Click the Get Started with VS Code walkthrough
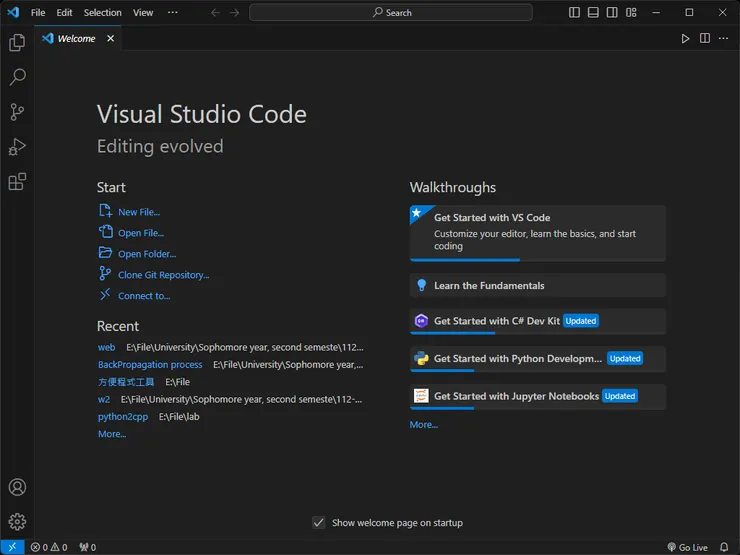Screen dimensions: 740x555 (537, 232)
